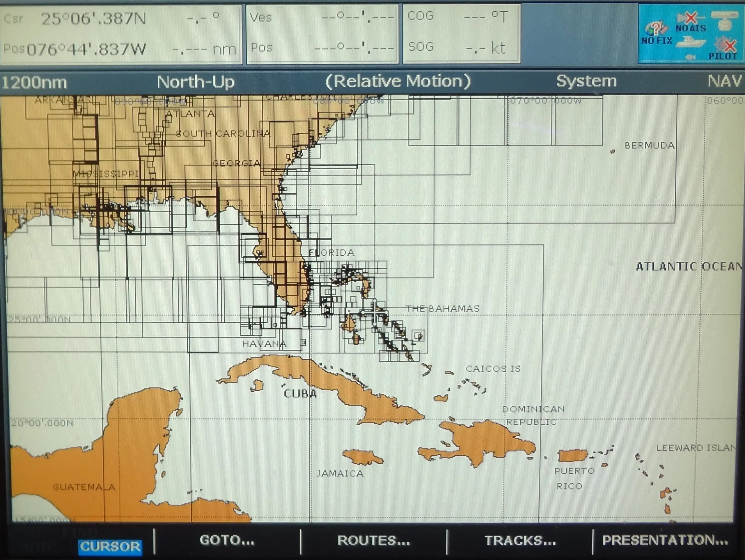Click the NAV label in the status bar
Viewport: 745px width, 560px height.
tap(724, 81)
